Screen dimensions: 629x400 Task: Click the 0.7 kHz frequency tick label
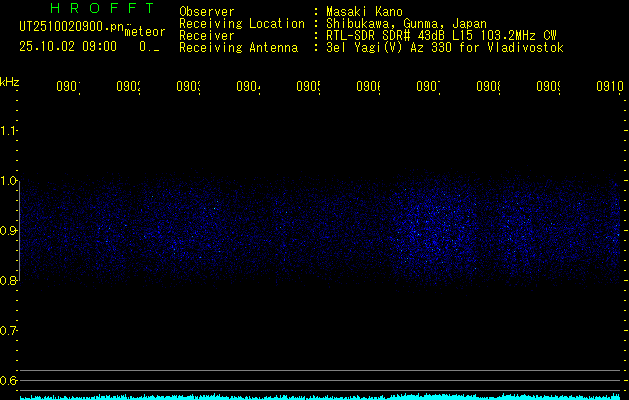coord(8,331)
